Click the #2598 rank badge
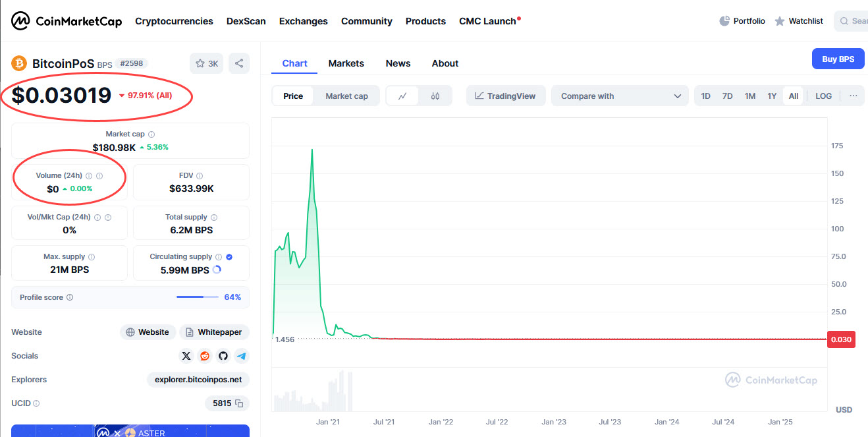 point(132,63)
